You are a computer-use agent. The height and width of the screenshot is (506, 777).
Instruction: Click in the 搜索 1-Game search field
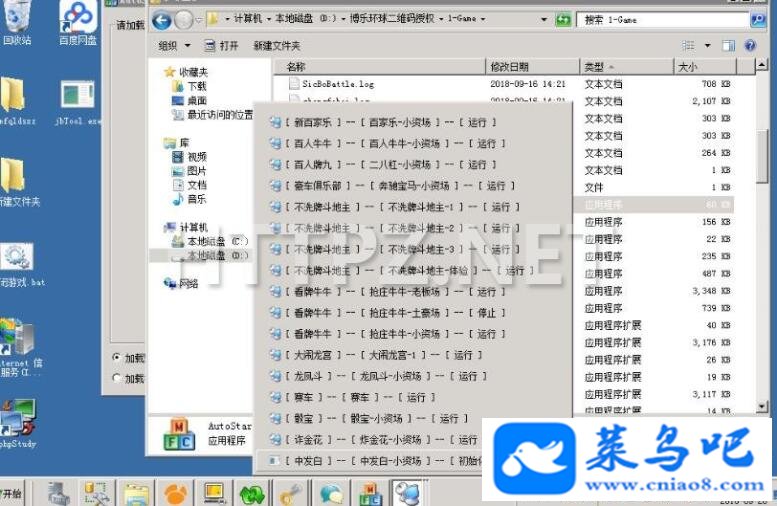click(x=663, y=20)
